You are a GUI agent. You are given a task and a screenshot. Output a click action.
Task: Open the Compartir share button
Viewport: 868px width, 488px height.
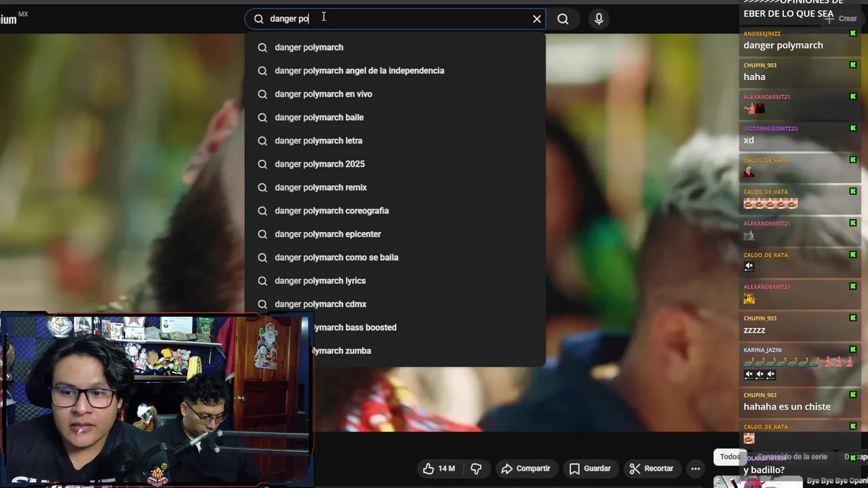[x=526, y=468]
